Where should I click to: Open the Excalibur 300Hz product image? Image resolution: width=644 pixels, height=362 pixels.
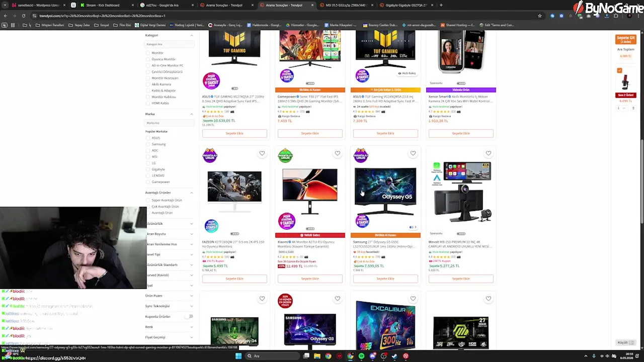385,325
